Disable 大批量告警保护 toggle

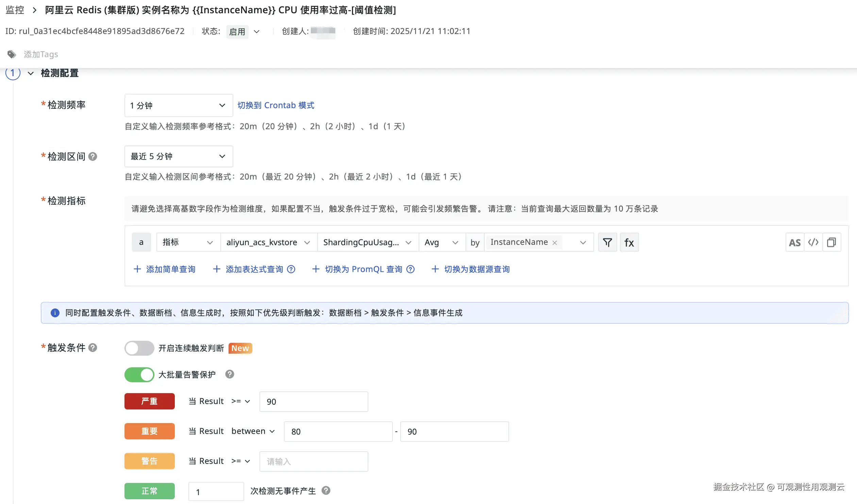pos(139,374)
